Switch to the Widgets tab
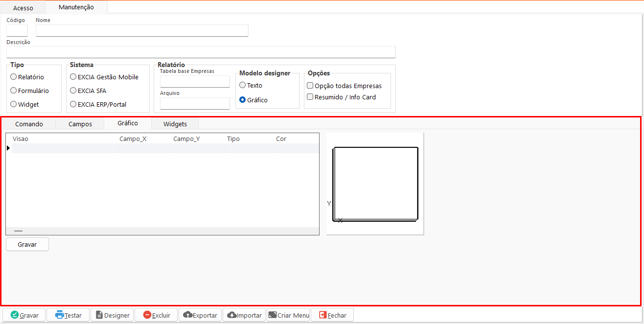Screen dimensions: 644x324 (175, 124)
